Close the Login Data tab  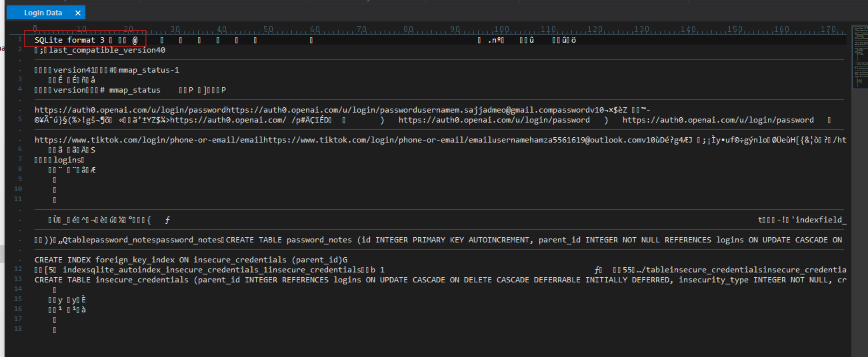point(78,13)
